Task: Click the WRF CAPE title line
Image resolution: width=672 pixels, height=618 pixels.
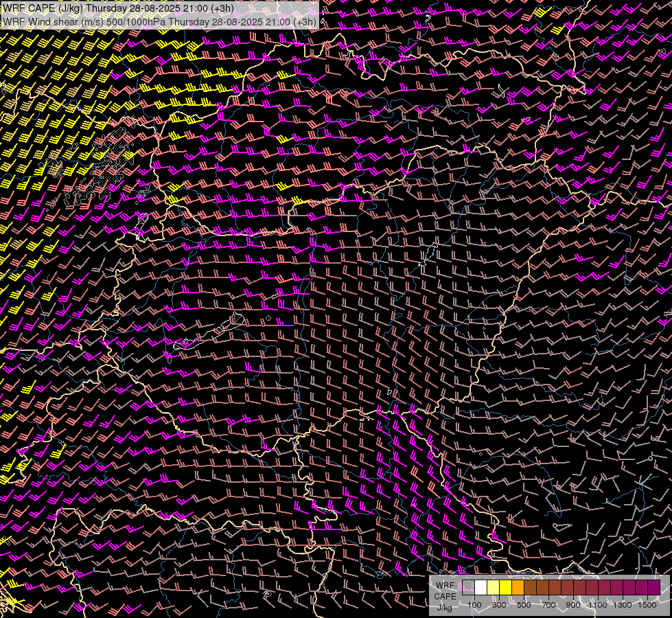Action: point(118,8)
